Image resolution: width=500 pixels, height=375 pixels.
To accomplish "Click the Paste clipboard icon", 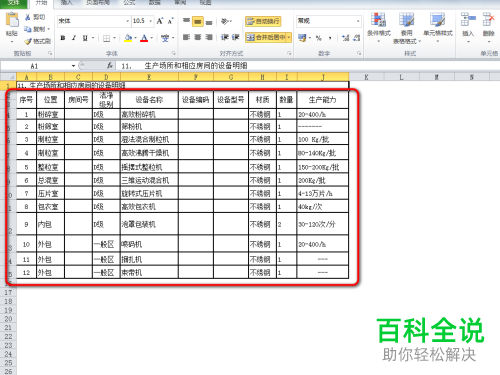I will click(x=12, y=20).
